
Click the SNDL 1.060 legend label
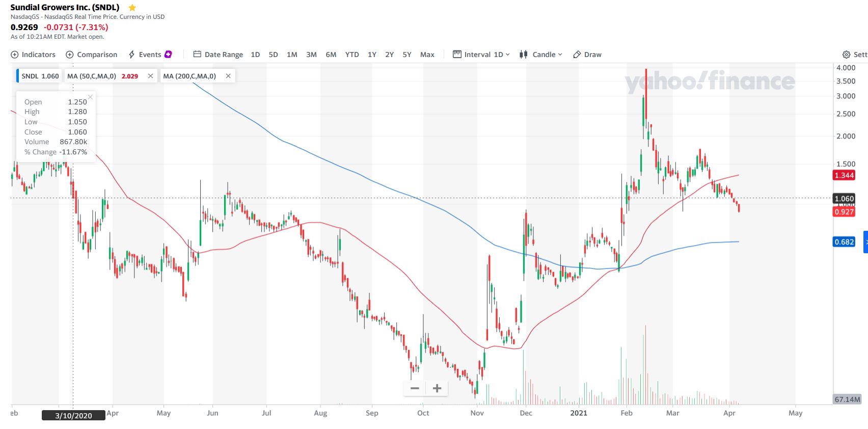point(40,76)
